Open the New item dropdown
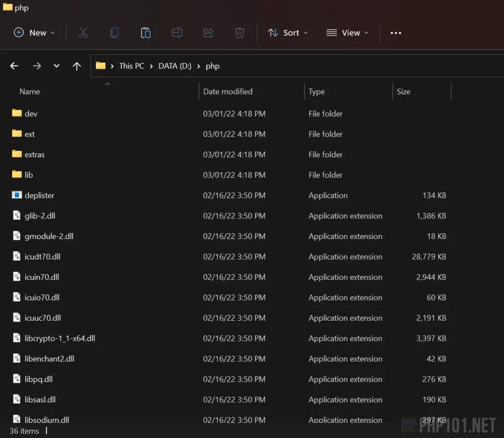 [x=34, y=33]
